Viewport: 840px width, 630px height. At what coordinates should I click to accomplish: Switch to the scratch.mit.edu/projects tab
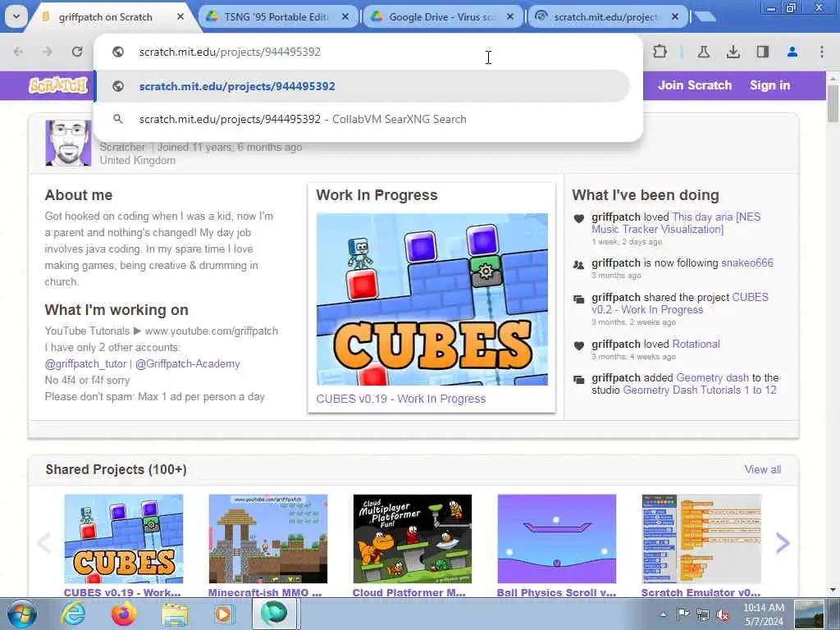pyautogui.click(x=605, y=16)
